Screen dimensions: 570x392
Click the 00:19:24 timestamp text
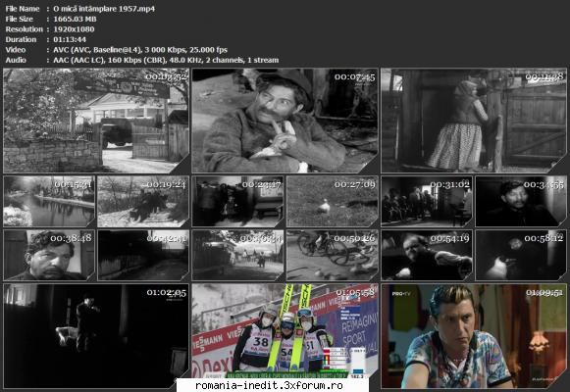tap(166, 185)
